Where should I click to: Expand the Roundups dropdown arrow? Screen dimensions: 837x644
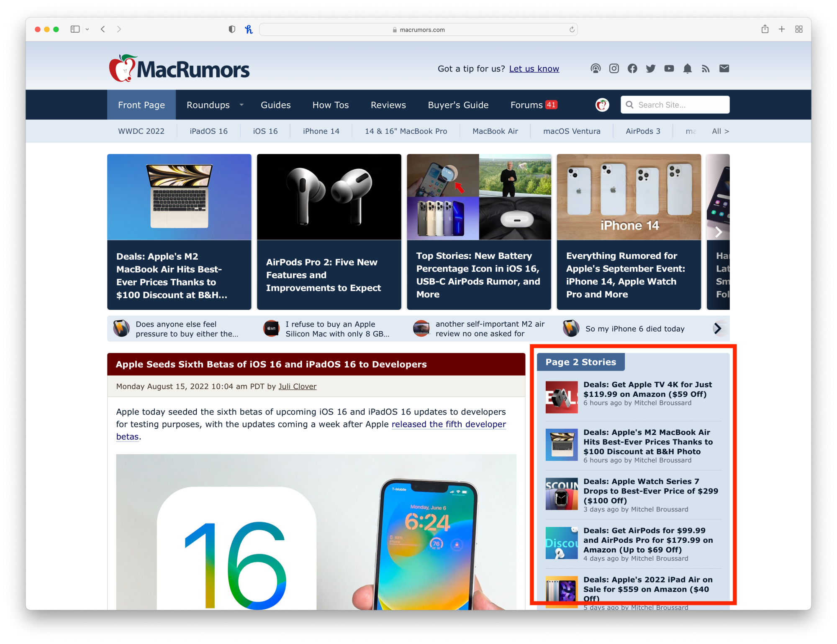241,105
